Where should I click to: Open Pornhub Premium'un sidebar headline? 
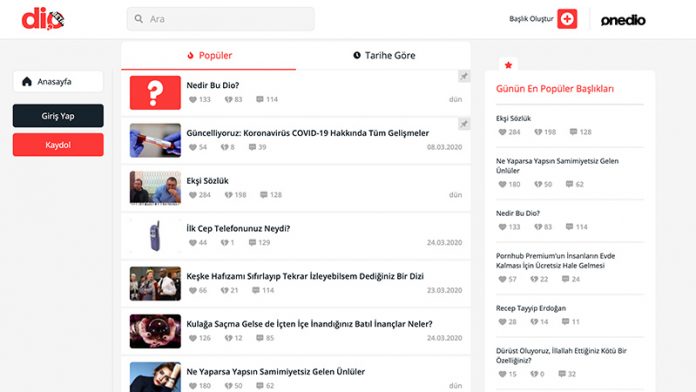[x=555, y=261]
